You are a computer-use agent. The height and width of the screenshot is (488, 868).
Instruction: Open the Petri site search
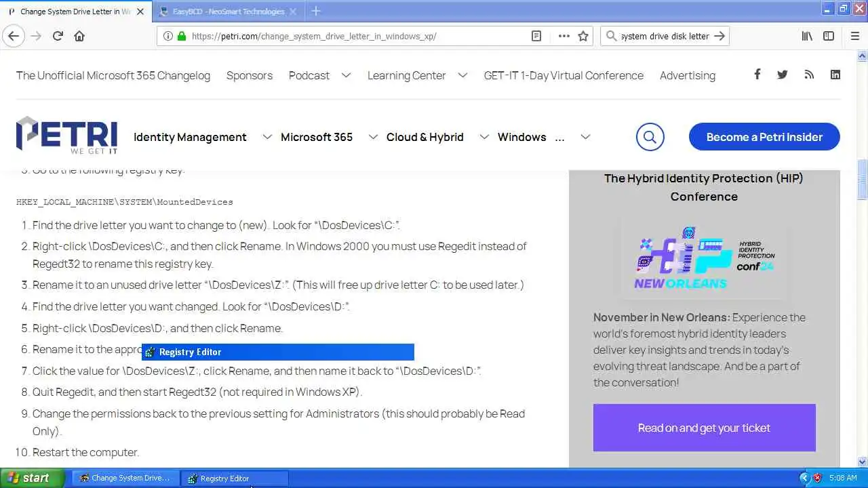[x=650, y=137]
